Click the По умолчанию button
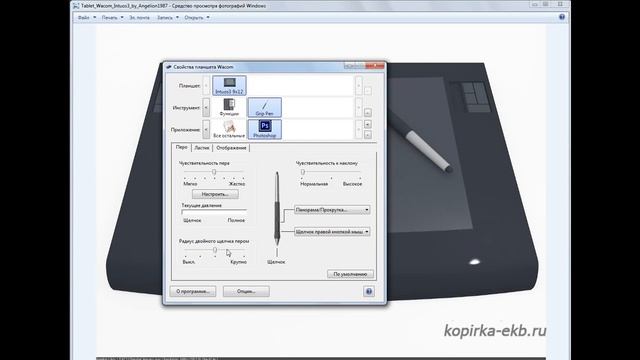Viewport: 640px width, 360px height. (x=350, y=274)
